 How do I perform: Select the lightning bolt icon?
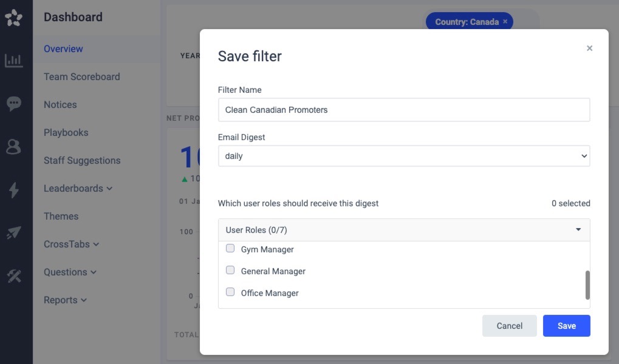click(x=13, y=190)
